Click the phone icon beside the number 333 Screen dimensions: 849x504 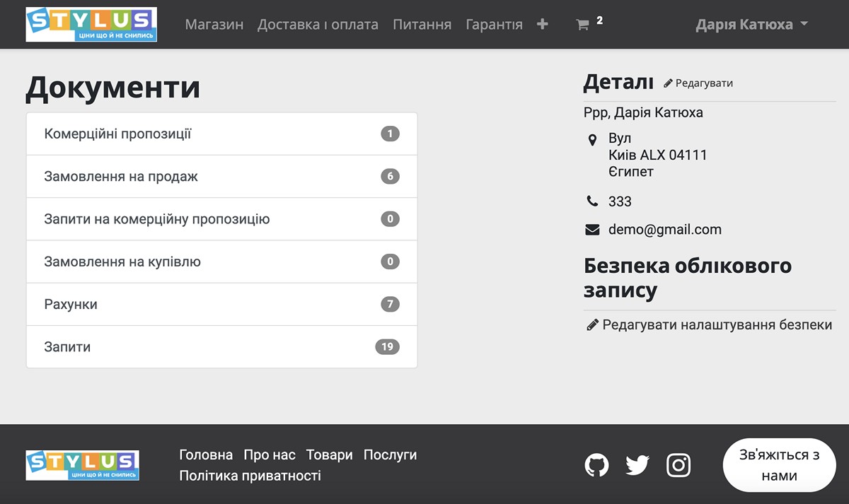592,201
